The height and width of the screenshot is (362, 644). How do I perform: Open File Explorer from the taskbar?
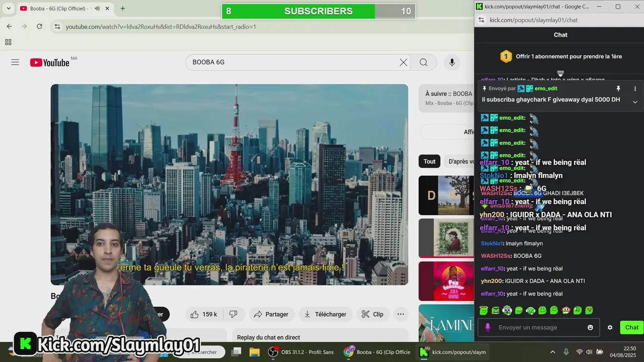[x=254, y=352]
